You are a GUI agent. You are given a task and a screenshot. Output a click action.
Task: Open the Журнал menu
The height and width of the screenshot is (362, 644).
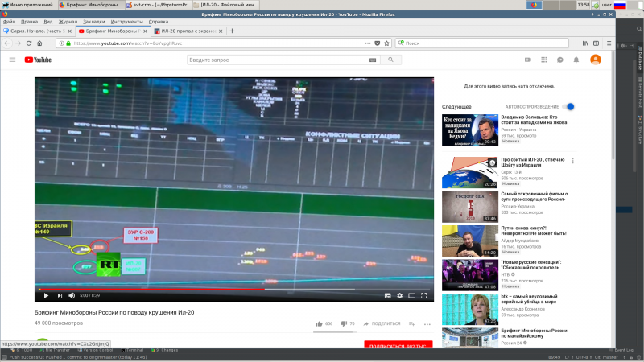pyautogui.click(x=68, y=22)
